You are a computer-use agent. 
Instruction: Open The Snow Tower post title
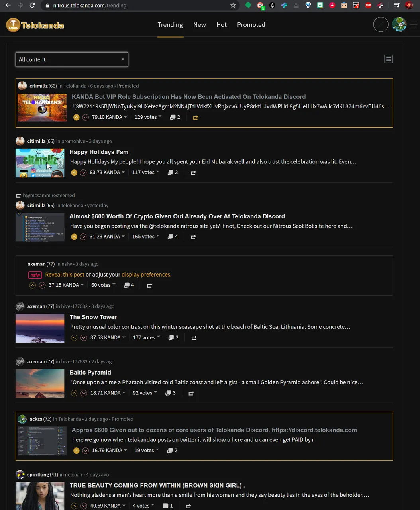pyautogui.click(x=93, y=317)
